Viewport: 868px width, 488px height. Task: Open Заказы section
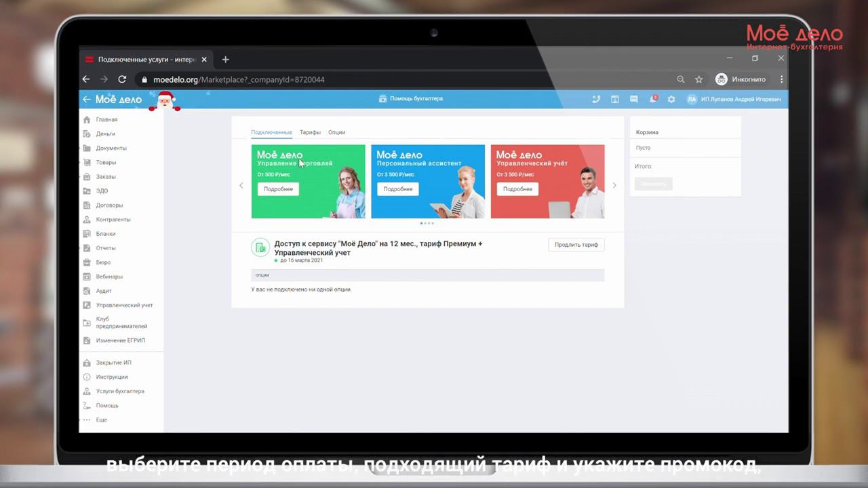click(x=106, y=176)
